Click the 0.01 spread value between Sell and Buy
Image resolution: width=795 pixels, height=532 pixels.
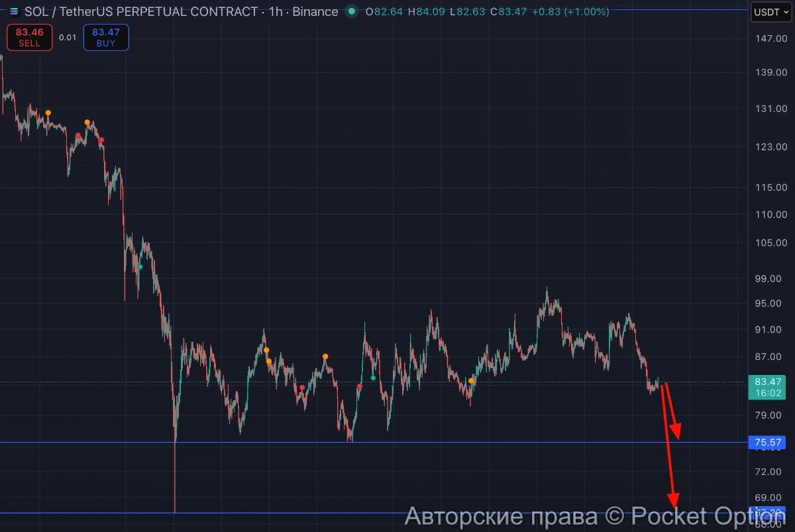[x=68, y=37]
